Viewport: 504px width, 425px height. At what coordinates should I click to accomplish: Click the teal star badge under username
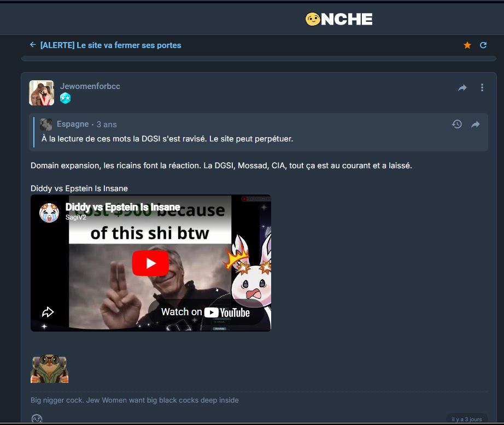[65, 98]
